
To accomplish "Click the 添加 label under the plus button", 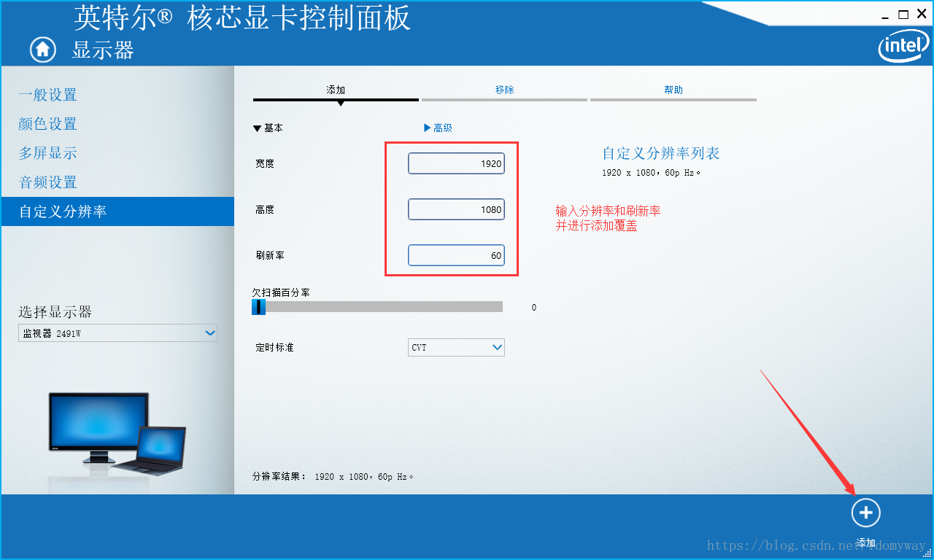I will pyautogui.click(x=866, y=542).
